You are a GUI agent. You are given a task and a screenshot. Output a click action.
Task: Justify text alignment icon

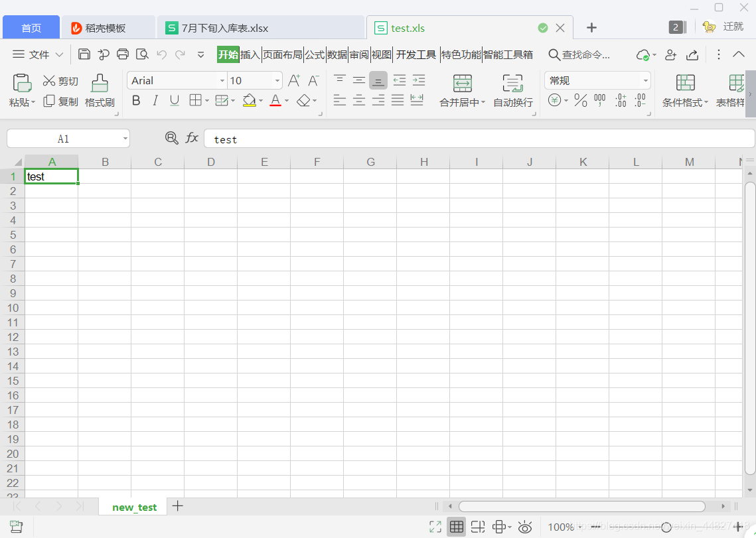(x=398, y=100)
